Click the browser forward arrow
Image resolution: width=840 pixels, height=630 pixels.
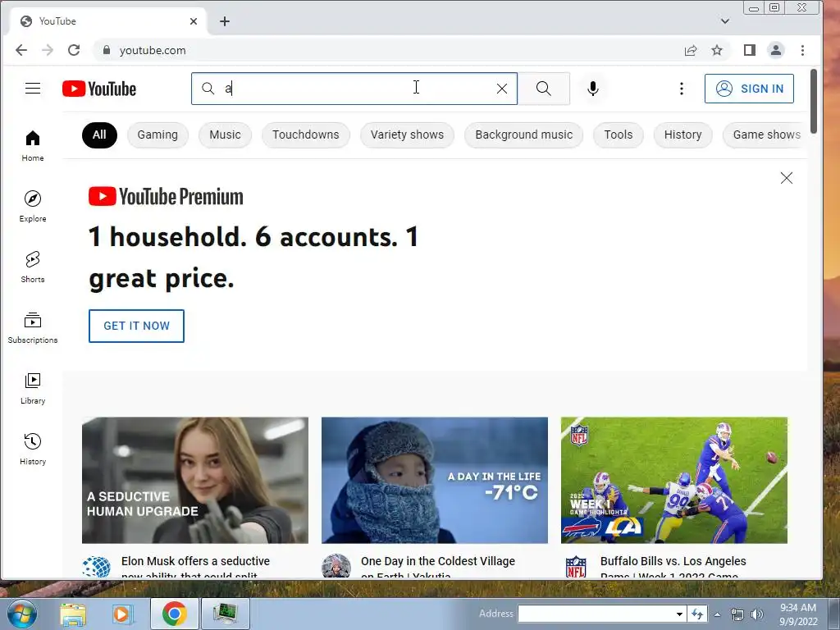click(48, 50)
